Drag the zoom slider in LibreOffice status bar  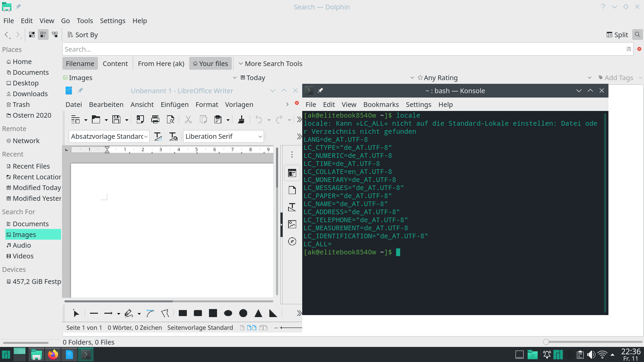[282, 327]
